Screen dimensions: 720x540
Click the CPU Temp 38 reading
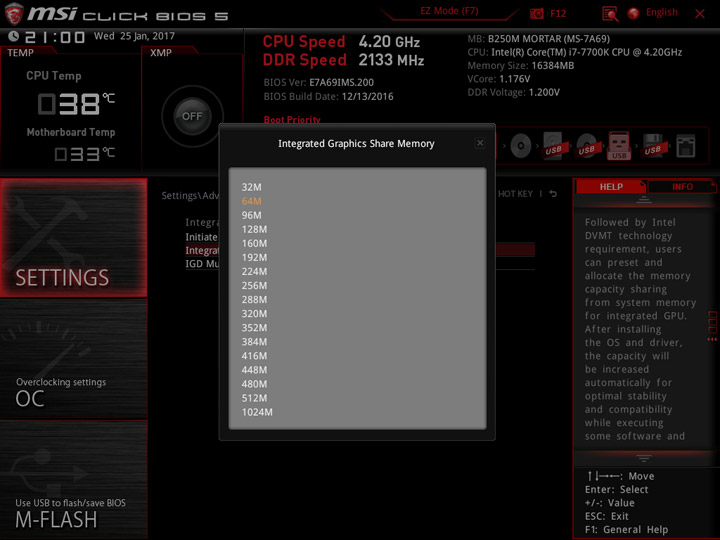76,103
